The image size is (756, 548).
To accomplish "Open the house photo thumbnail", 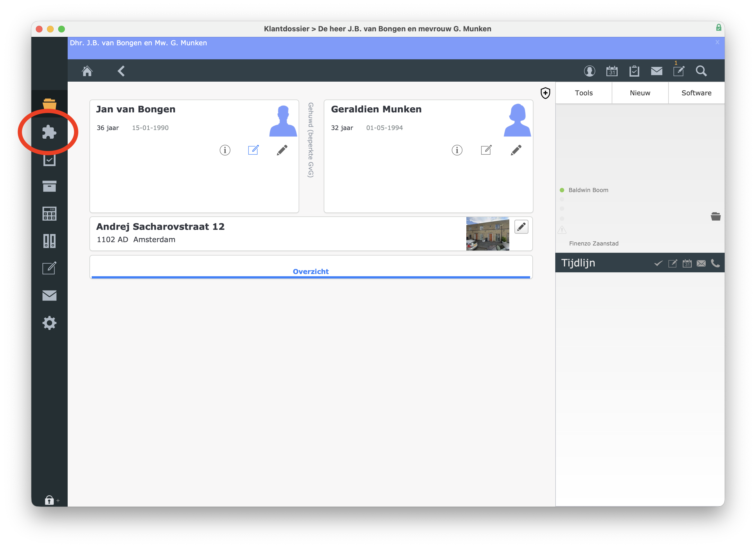I will [x=488, y=234].
